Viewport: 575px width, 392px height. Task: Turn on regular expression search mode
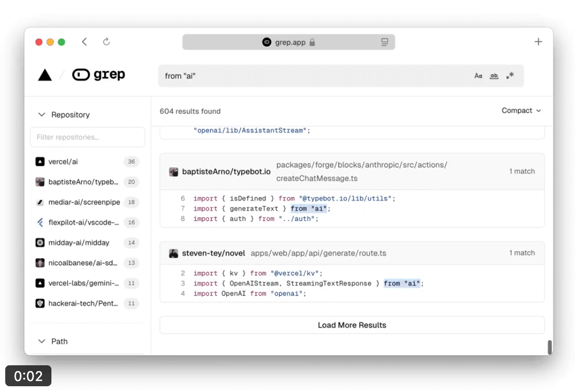click(x=509, y=75)
